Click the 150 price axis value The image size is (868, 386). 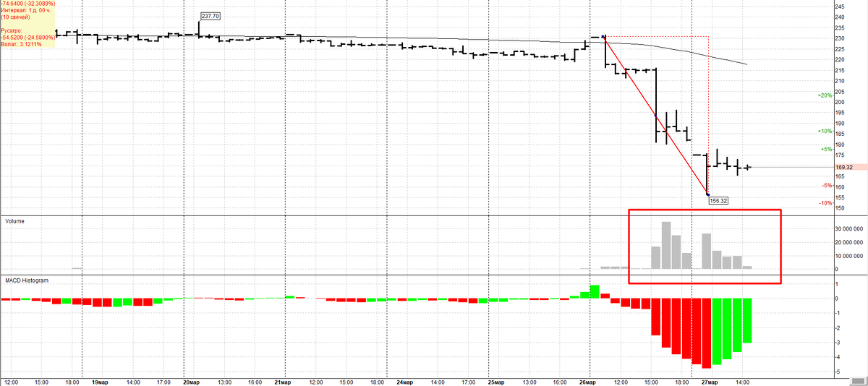coord(840,208)
